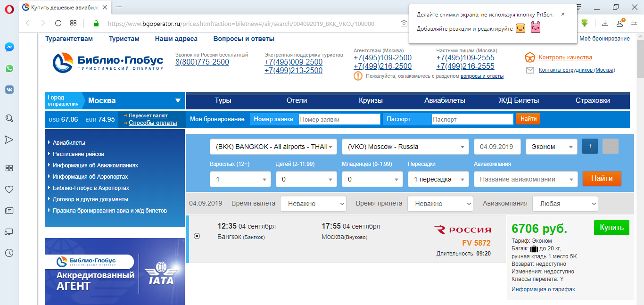Open the Время вылета dropdown

coord(313,204)
